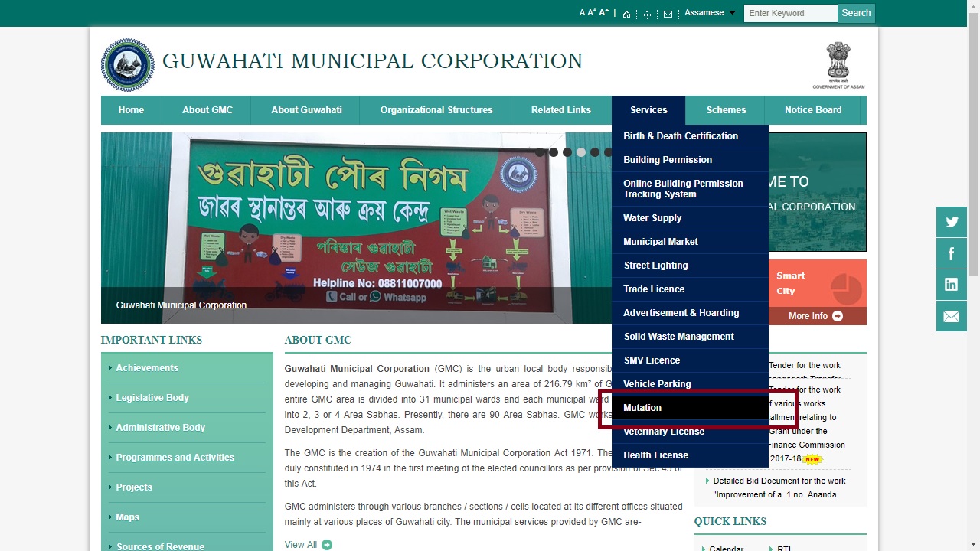The height and width of the screenshot is (551, 980).
Task: Click the Smart City More Info banner
Action: tap(816, 316)
